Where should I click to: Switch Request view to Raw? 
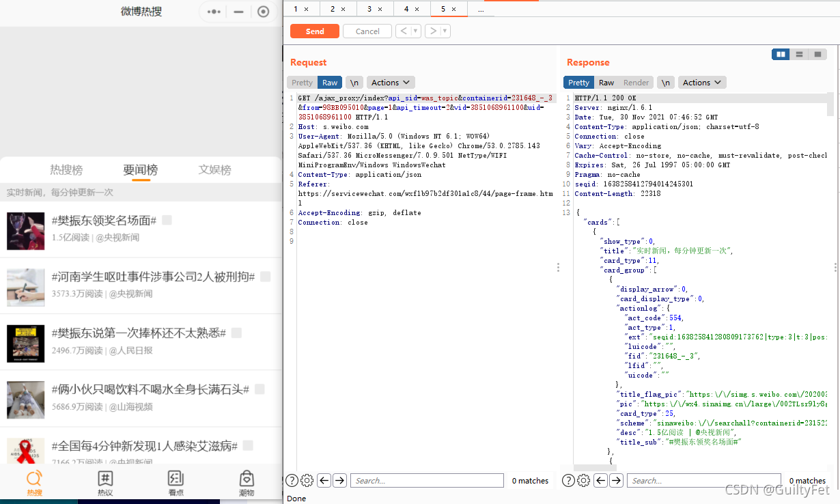tap(330, 83)
